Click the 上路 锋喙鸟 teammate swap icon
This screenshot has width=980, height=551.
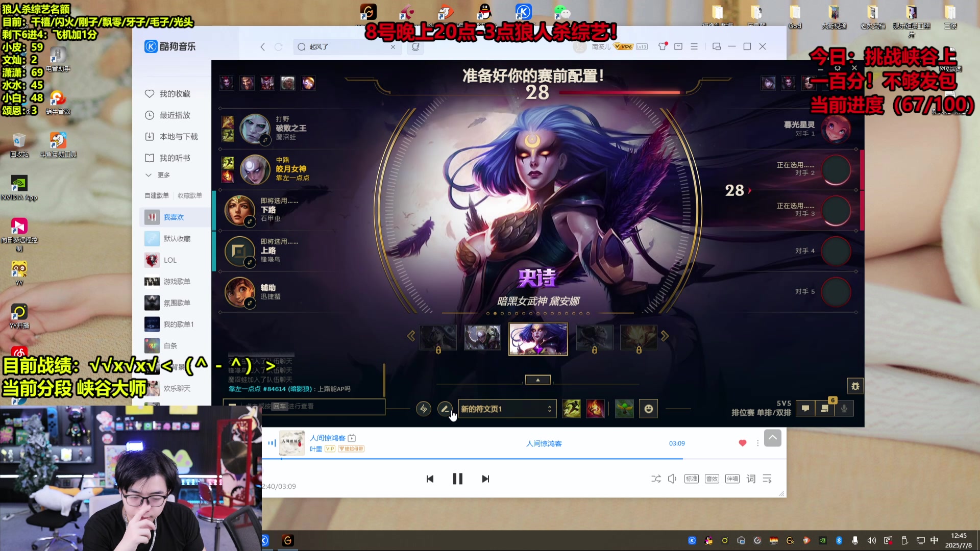pyautogui.click(x=250, y=262)
